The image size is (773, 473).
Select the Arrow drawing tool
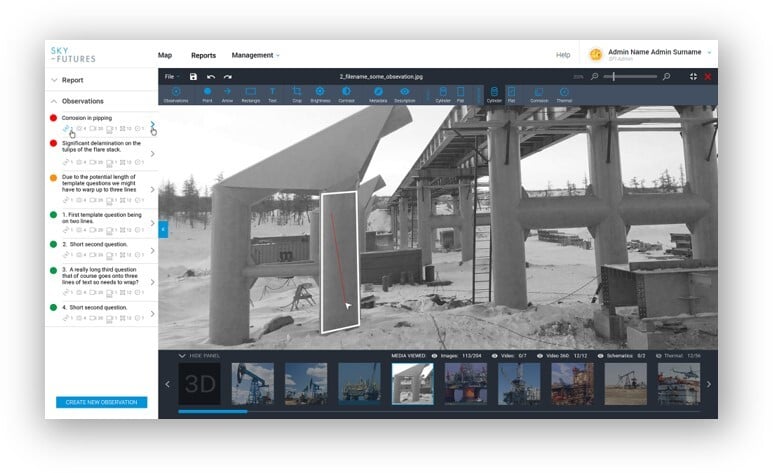pos(227,93)
